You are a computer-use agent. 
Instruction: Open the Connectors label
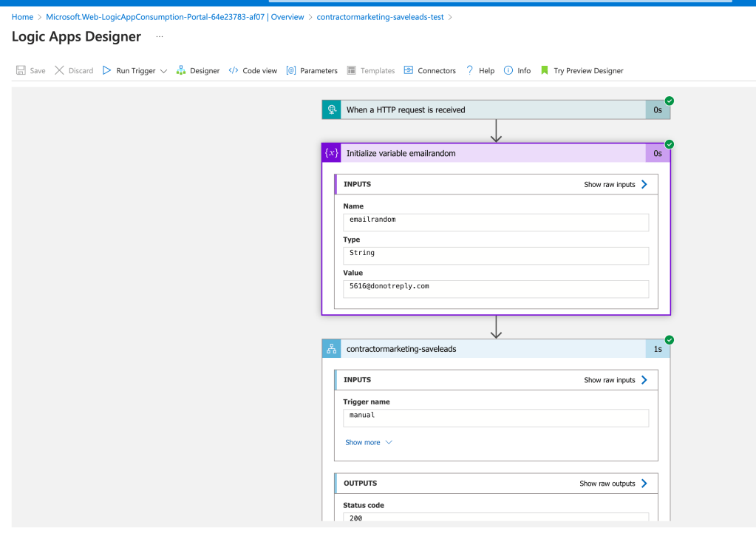436,70
